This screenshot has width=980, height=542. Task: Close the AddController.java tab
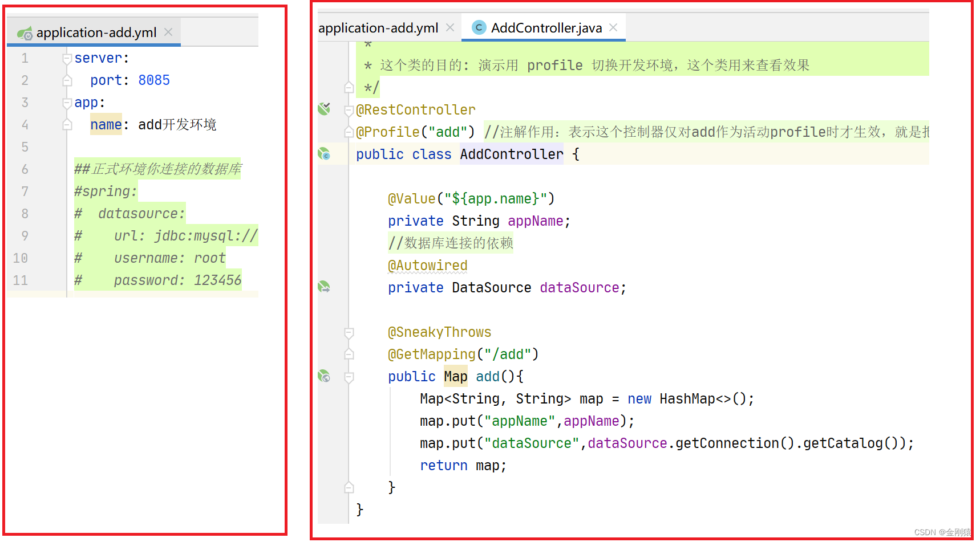(x=613, y=27)
